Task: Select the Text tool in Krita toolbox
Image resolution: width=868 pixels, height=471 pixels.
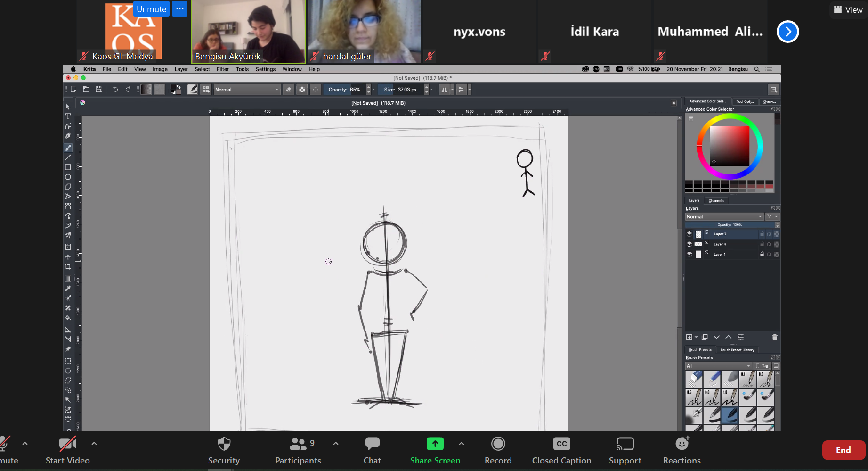Action: point(68,116)
